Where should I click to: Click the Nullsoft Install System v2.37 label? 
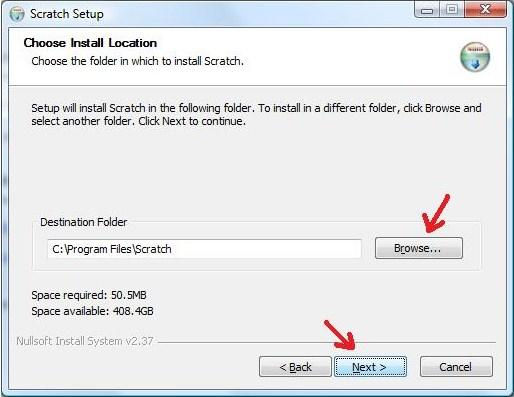(85, 341)
